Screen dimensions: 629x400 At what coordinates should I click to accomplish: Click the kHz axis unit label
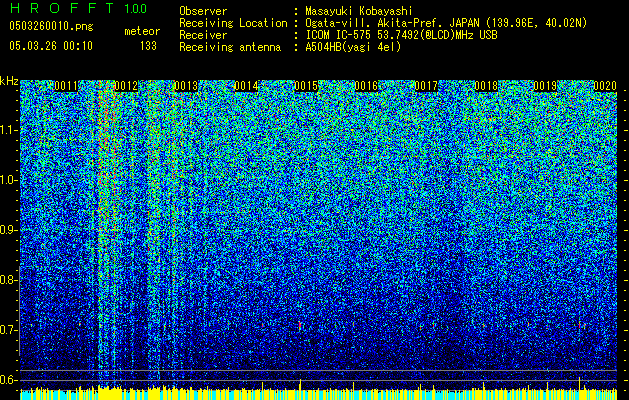tap(9, 81)
